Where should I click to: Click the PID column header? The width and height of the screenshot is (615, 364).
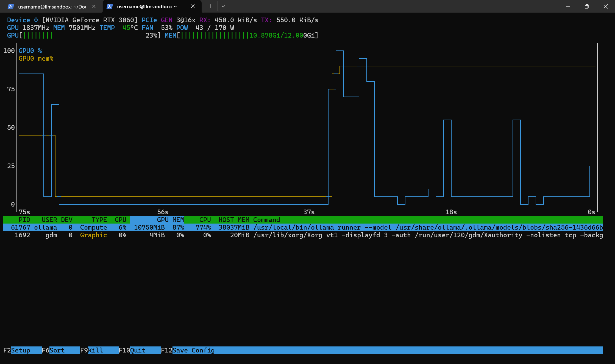coord(24,220)
